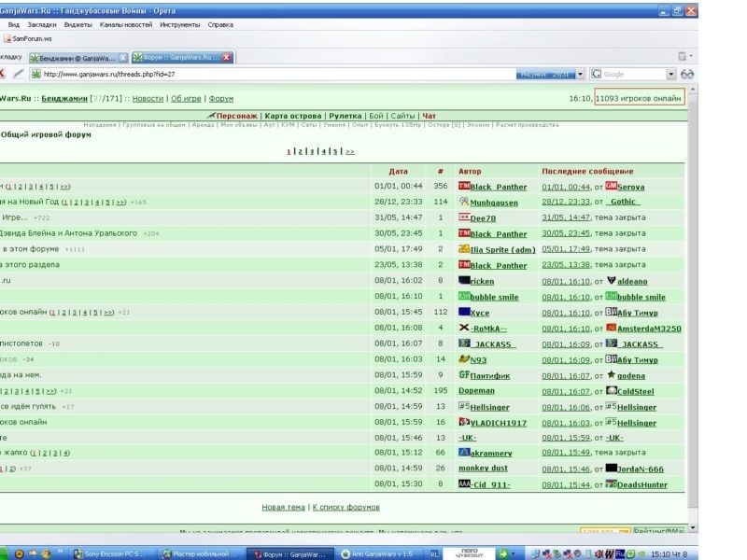
Task: Click the syndicate icon beside Black_Panther in first row
Action: point(464,186)
